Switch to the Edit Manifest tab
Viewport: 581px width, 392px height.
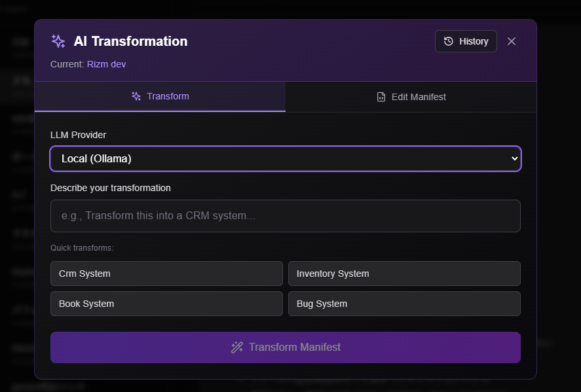(x=411, y=97)
